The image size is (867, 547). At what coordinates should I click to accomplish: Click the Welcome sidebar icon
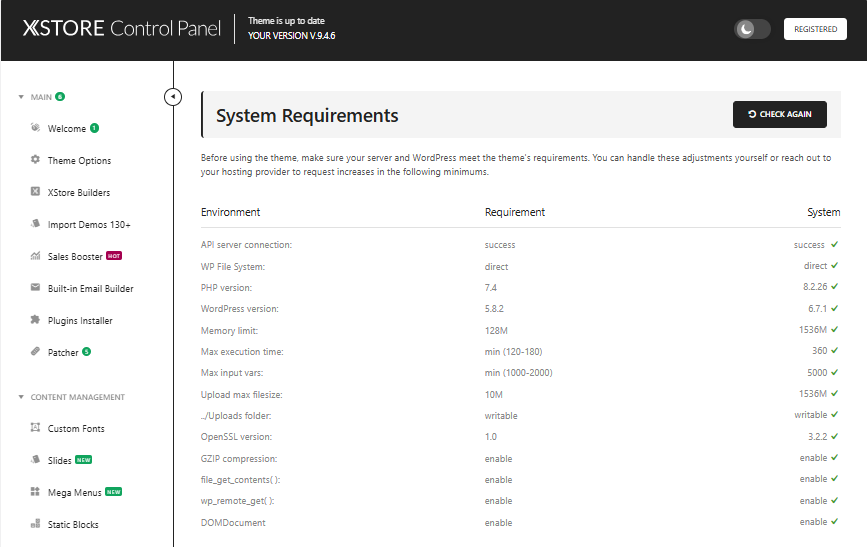tap(35, 128)
